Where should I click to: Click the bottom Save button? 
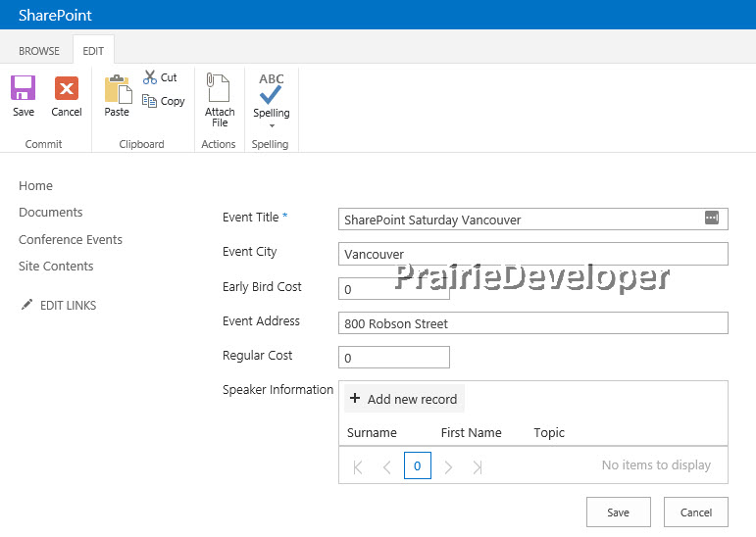[x=619, y=512]
